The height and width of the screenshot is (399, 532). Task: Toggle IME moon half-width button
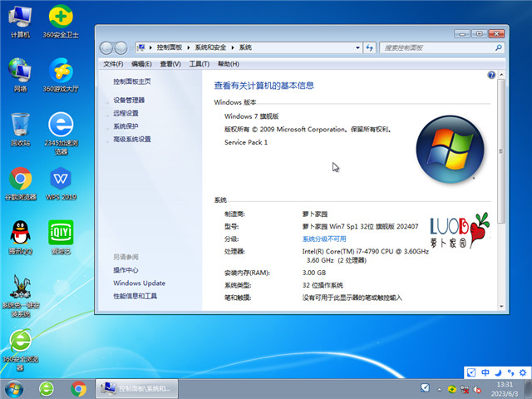498,372
